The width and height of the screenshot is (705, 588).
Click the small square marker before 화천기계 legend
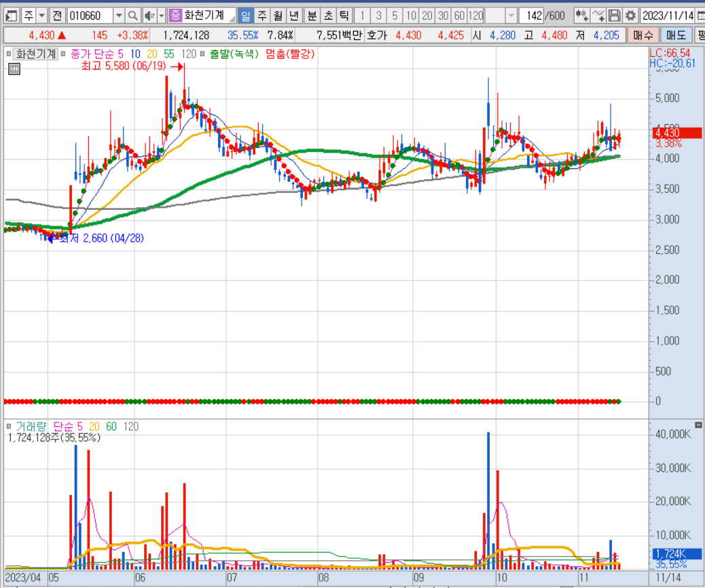[x=9, y=54]
